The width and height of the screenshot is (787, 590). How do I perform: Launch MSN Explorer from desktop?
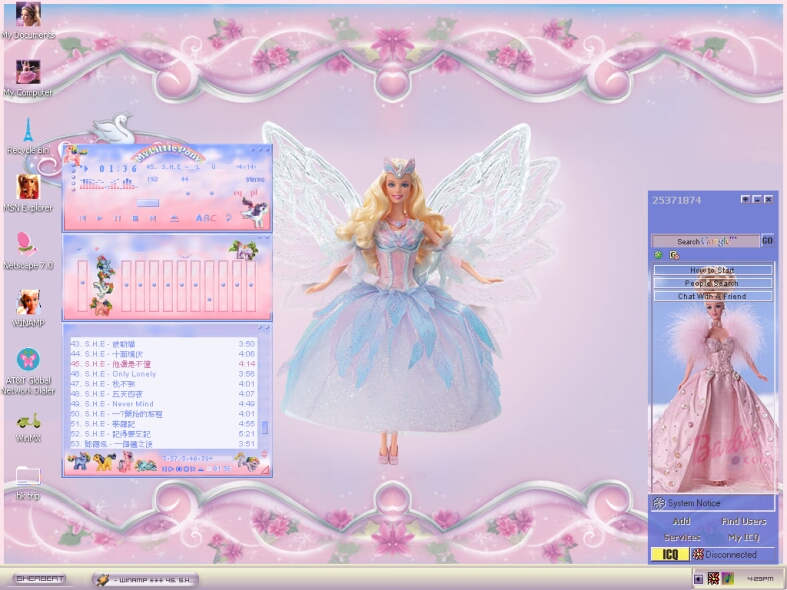pos(28,193)
